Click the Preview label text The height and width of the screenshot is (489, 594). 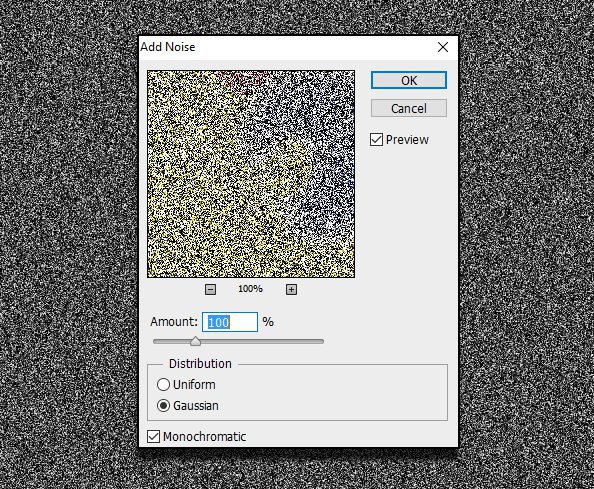pos(407,140)
